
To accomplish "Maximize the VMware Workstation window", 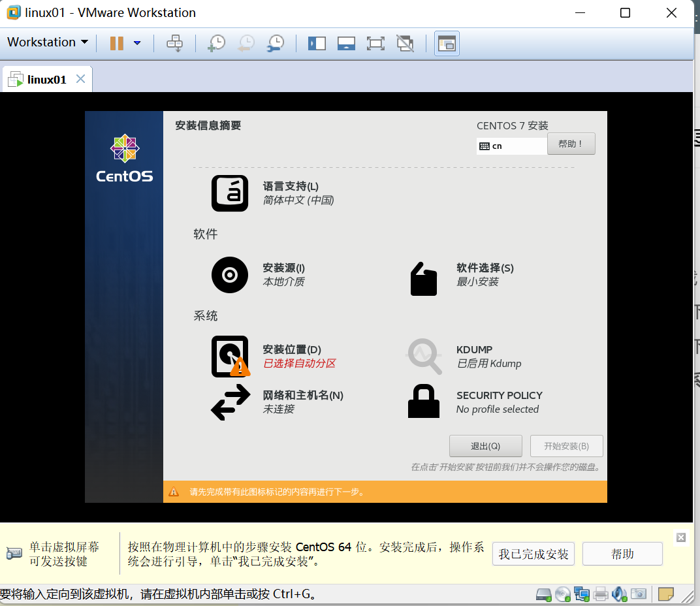I will pyautogui.click(x=626, y=13).
